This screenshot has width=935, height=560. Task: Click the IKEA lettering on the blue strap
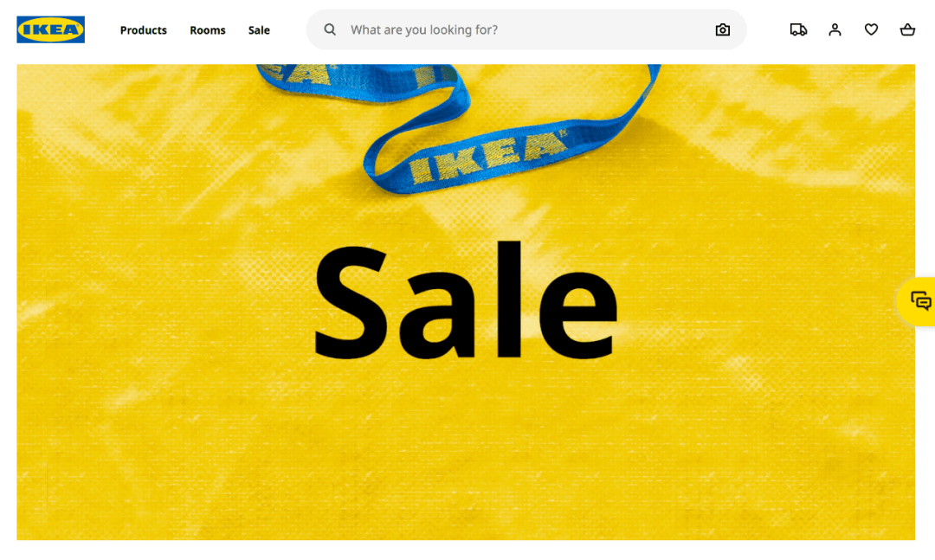487,157
